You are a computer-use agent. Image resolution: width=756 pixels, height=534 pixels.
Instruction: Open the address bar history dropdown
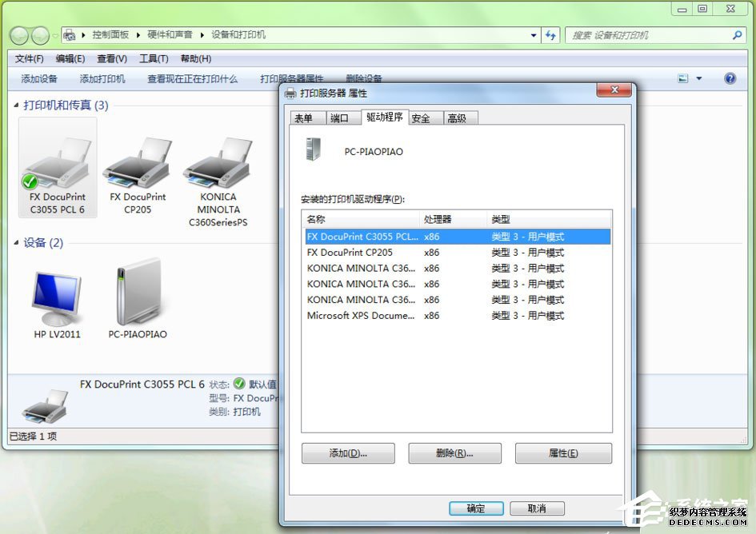coord(534,35)
